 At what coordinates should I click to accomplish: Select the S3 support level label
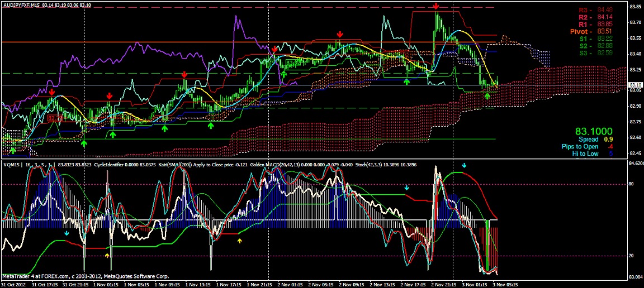pyautogui.click(x=586, y=53)
